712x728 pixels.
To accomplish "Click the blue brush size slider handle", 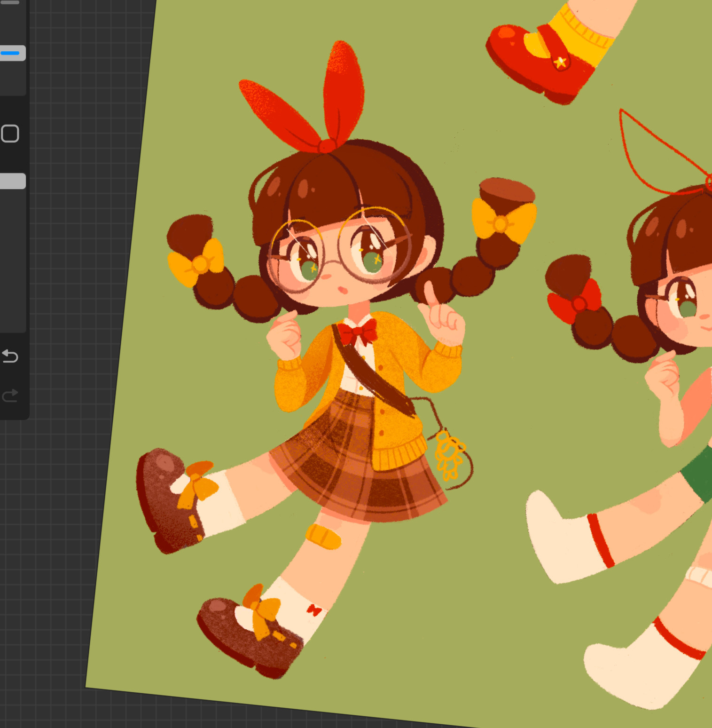I will pyautogui.click(x=12, y=53).
